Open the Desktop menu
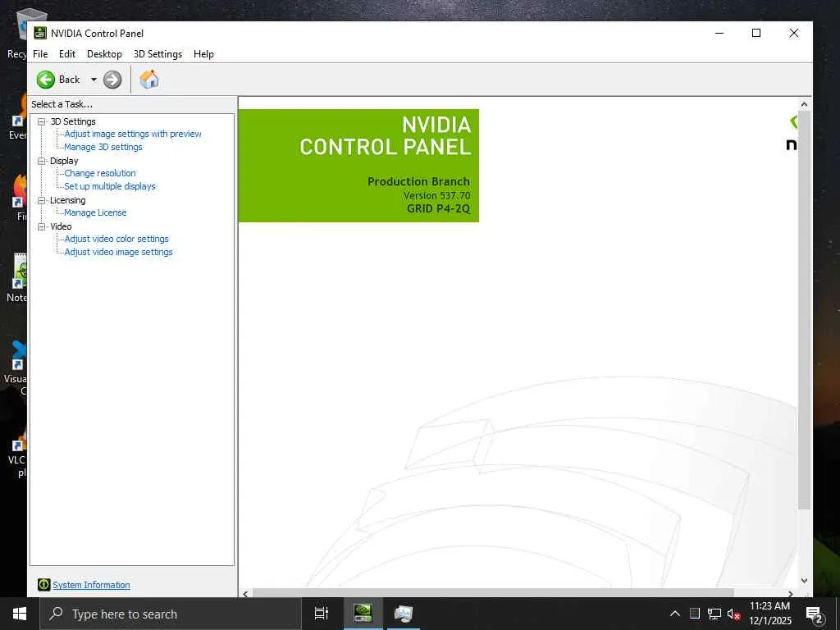Image resolution: width=840 pixels, height=630 pixels. coord(104,54)
